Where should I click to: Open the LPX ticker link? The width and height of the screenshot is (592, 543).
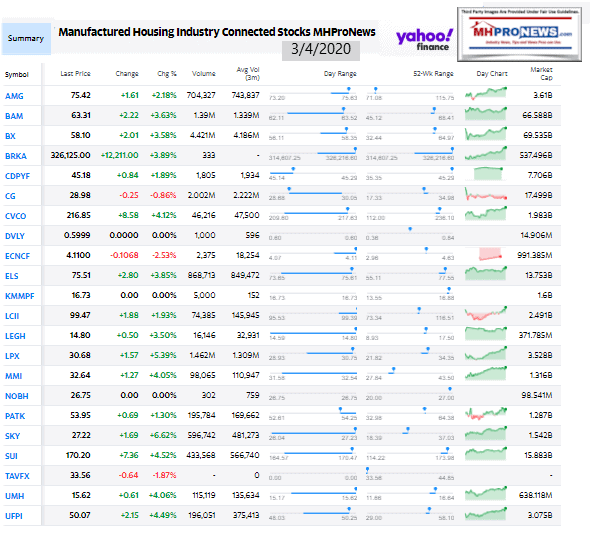click(x=12, y=356)
